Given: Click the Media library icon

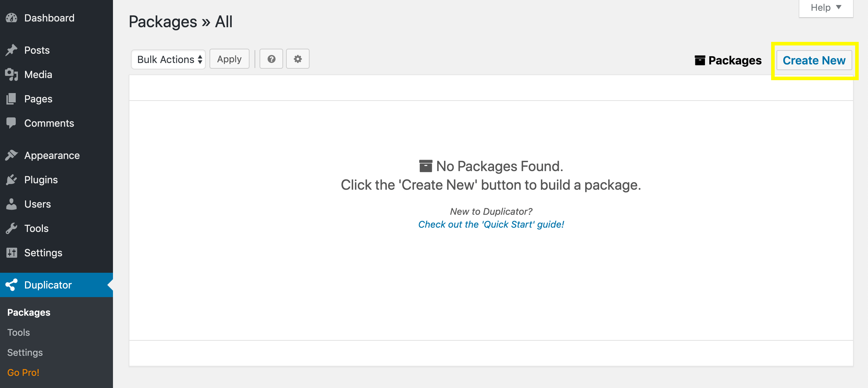Looking at the screenshot, I should click(x=11, y=74).
